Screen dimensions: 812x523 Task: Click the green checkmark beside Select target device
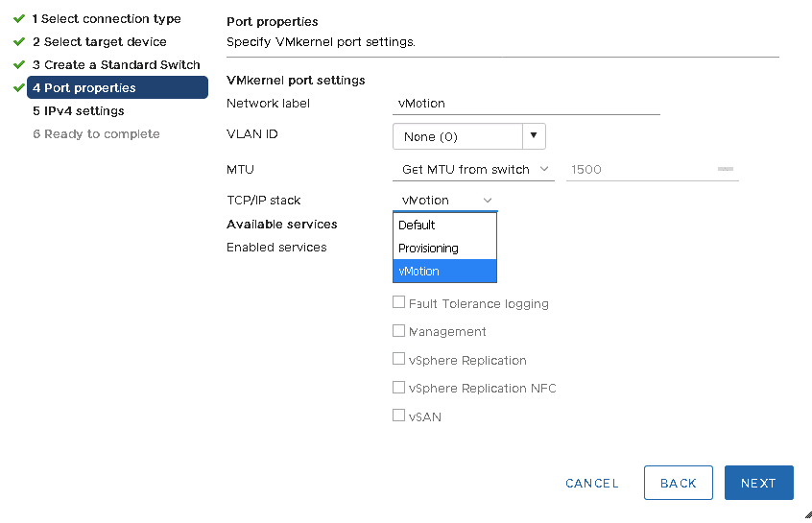[19, 41]
